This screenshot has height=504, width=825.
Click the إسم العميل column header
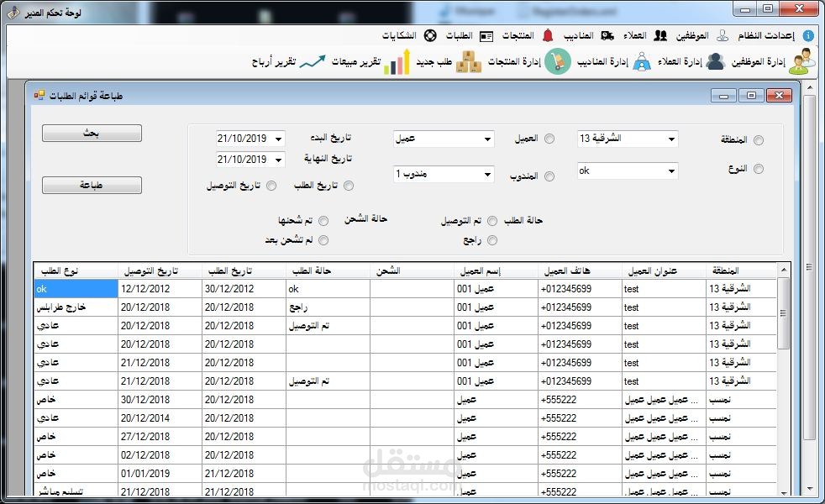click(x=496, y=270)
